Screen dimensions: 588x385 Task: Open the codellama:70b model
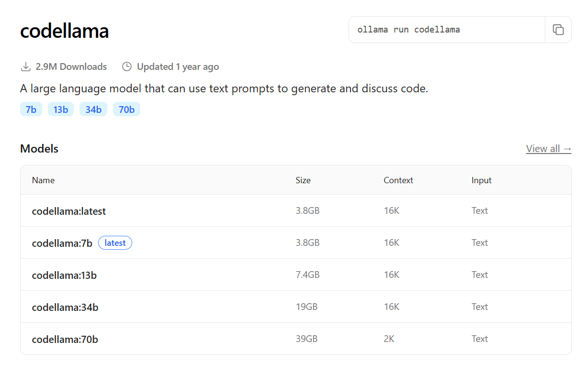(x=65, y=339)
